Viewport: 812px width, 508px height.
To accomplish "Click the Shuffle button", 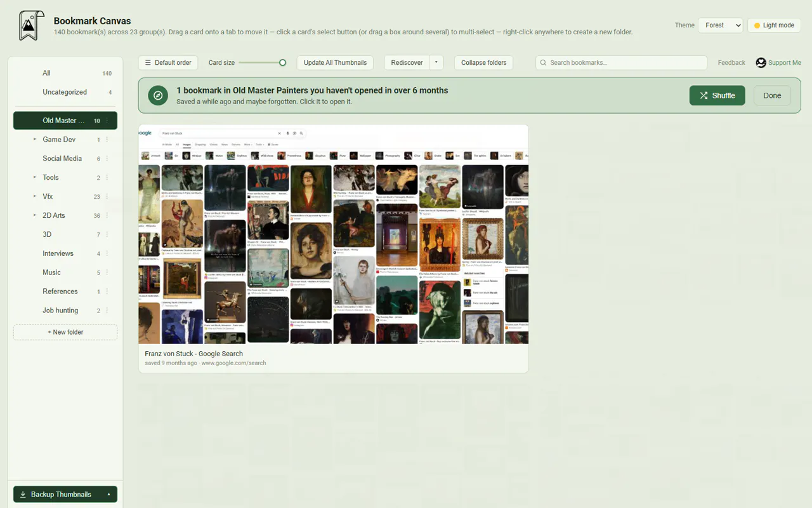I will click(717, 95).
